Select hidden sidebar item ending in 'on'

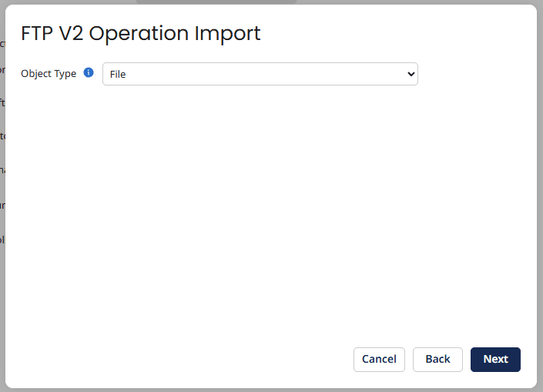2,70
